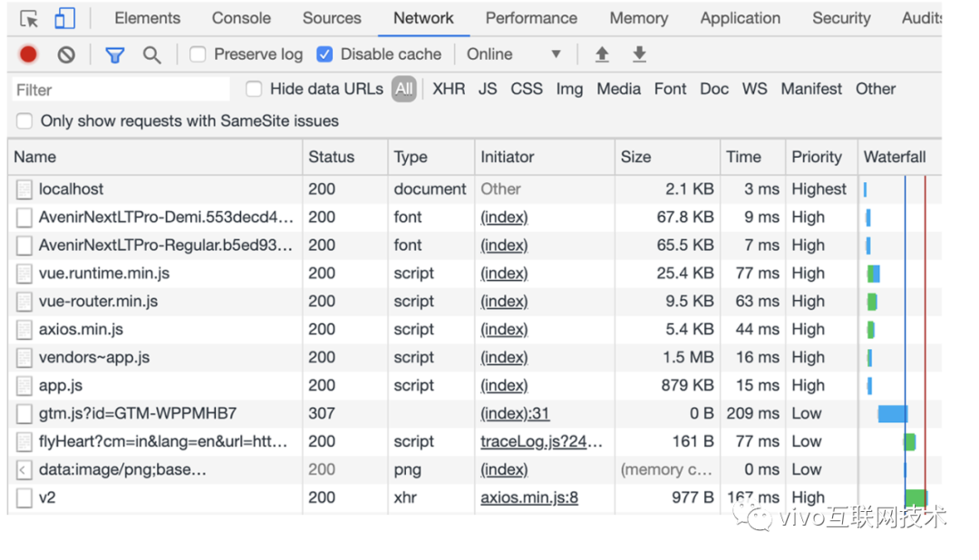Screen dimensions: 979x560
Task: Check the Hide data URLs checkbox
Action: coord(254,89)
